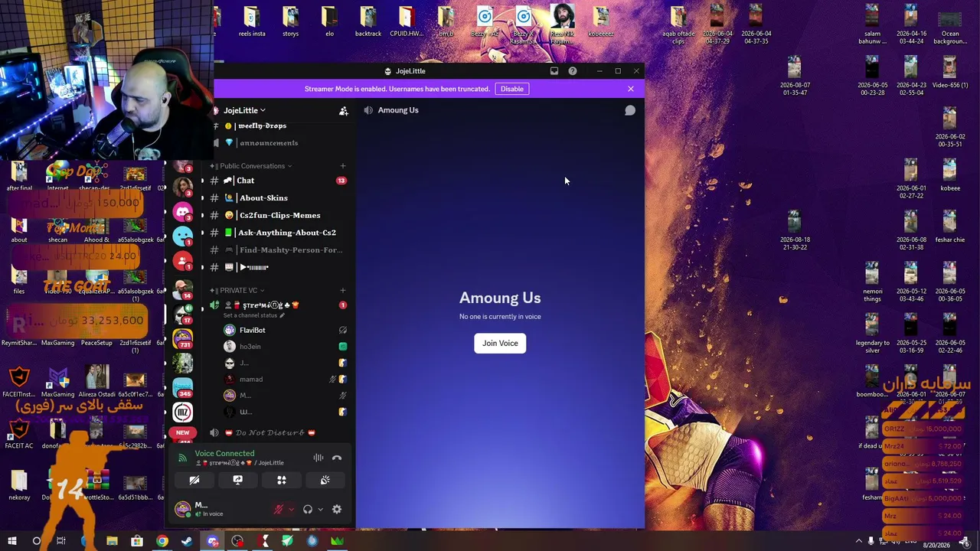Image resolution: width=980 pixels, height=551 pixels.
Task: Open Microsoft Store from the taskbar
Action: pyautogui.click(x=137, y=542)
